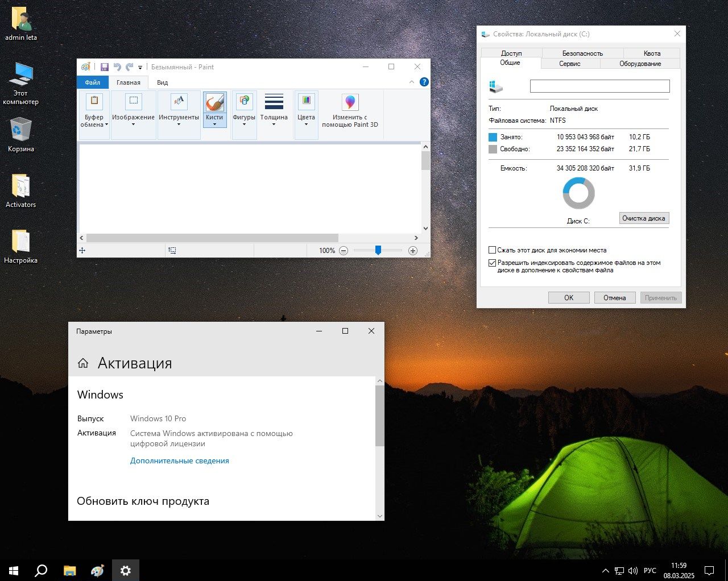Collapse the Paint ribbon chevron
The width and height of the screenshot is (728, 581).
(412, 82)
